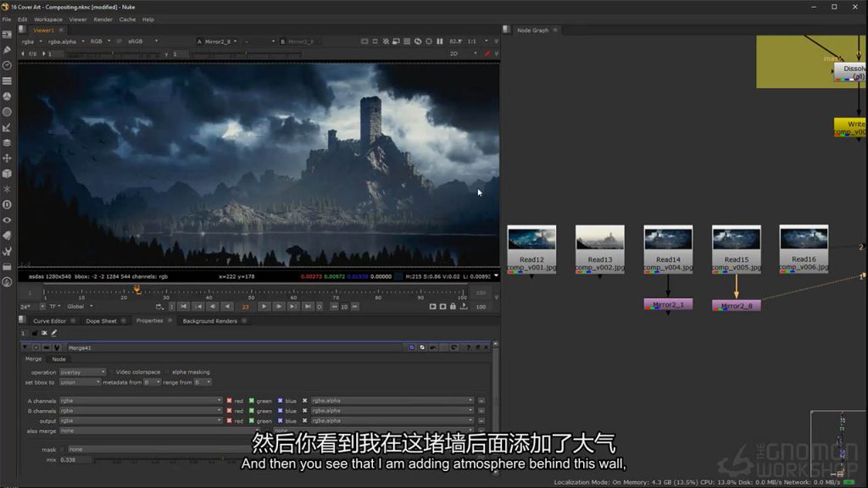Open the Filter nodes toolbar icon
Image resolution: width=868 pixels, height=488 pixels.
coord(7,112)
